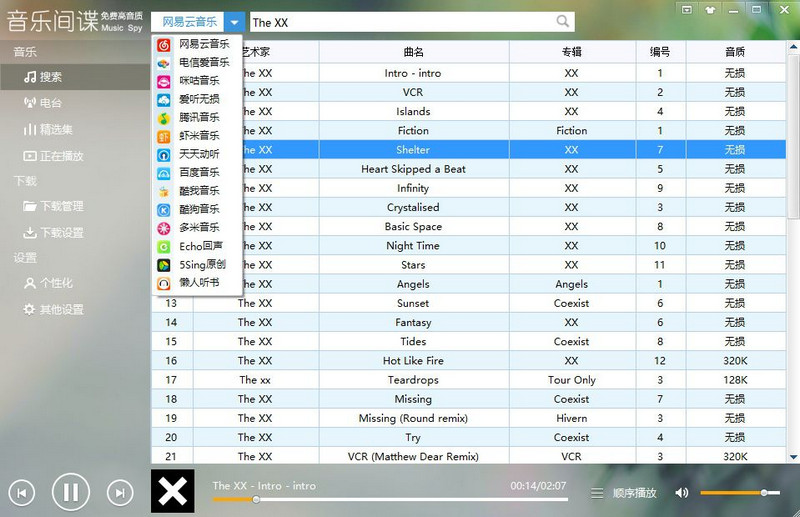Open the playlist lines icon
Viewport: 800px width, 517px height.
tap(597, 494)
